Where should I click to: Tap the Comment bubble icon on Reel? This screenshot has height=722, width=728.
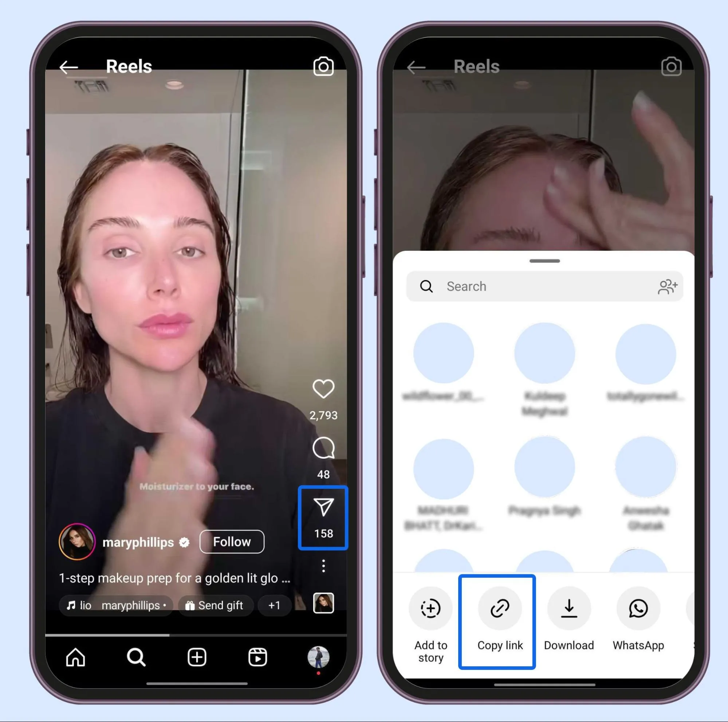pyautogui.click(x=323, y=448)
